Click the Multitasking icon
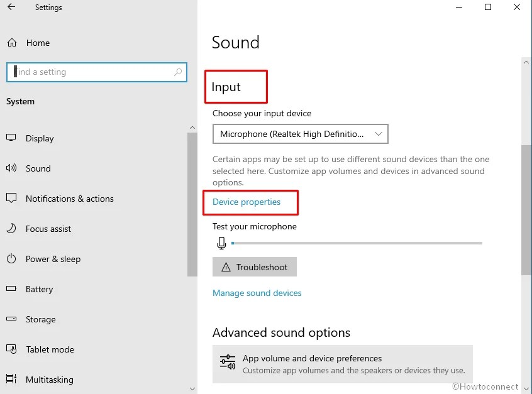The width and height of the screenshot is (532, 394). [x=11, y=380]
